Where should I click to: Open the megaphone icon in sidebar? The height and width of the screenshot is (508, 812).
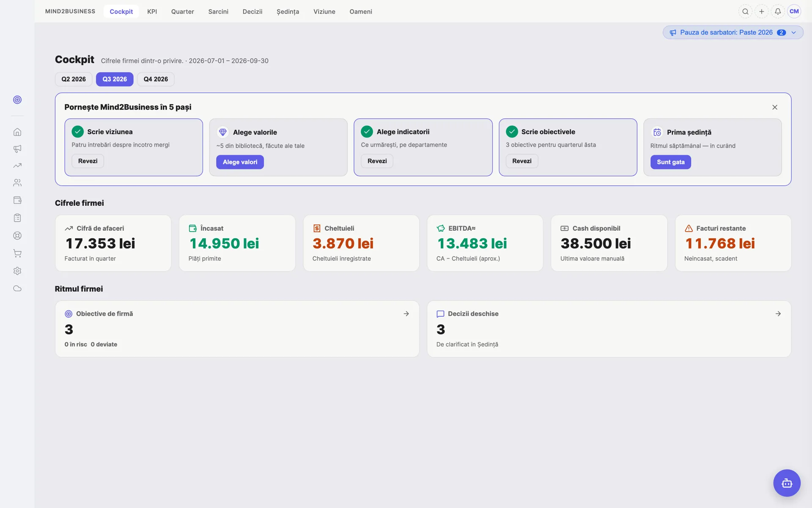click(x=17, y=149)
